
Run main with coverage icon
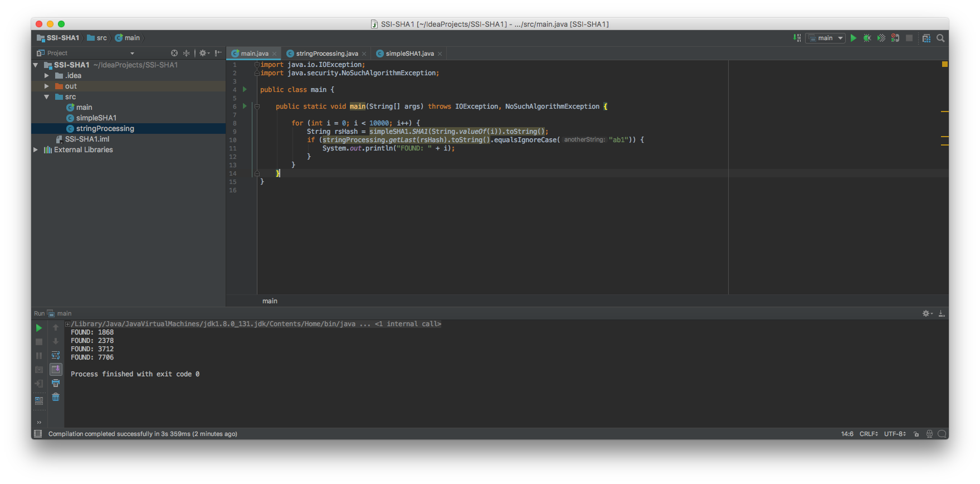click(x=881, y=38)
